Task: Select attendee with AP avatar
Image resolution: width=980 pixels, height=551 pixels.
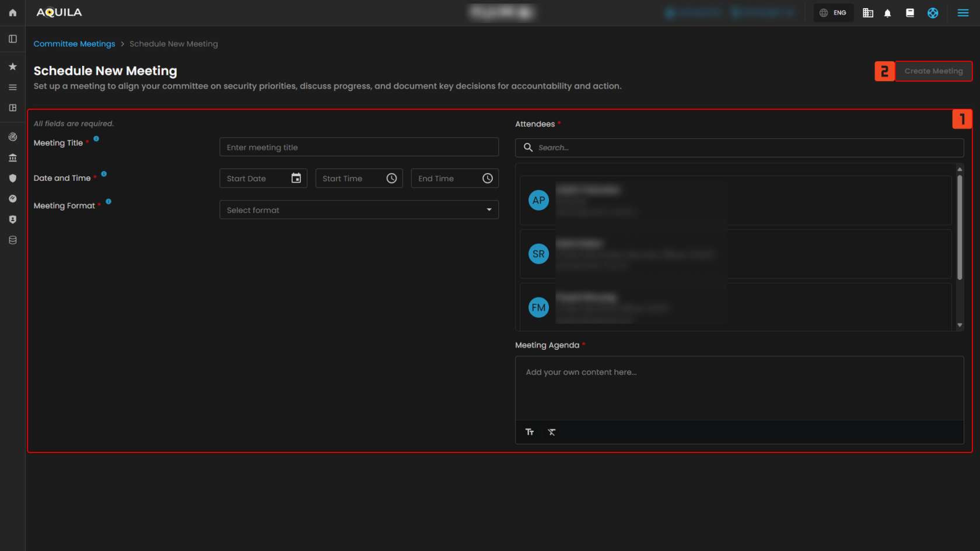Action: point(538,201)
